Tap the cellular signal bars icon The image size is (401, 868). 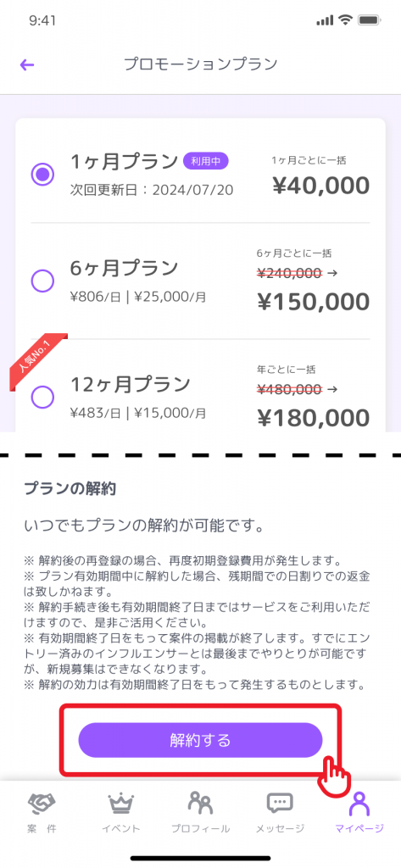[x=326, y=21]
